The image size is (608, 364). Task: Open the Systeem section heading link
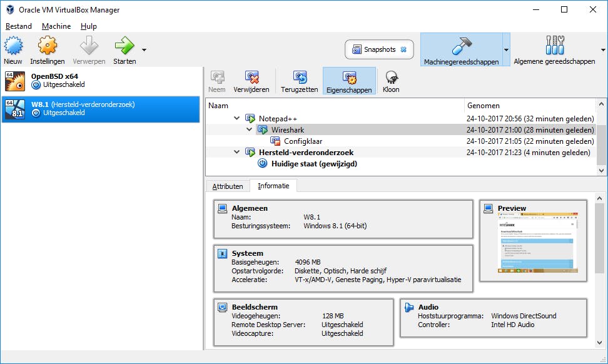247,253
